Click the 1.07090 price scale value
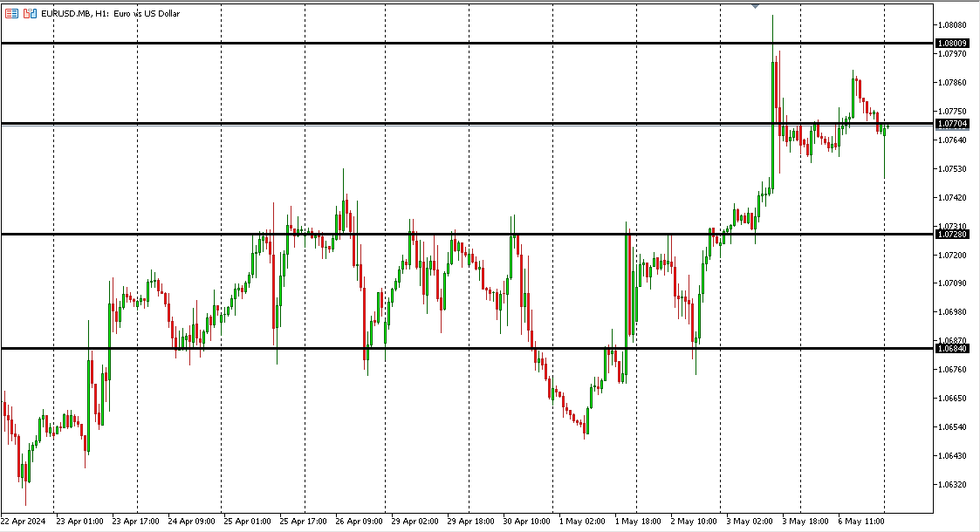Image resolution: width=980 pixels, height=532 pixels. coord(952,283)
